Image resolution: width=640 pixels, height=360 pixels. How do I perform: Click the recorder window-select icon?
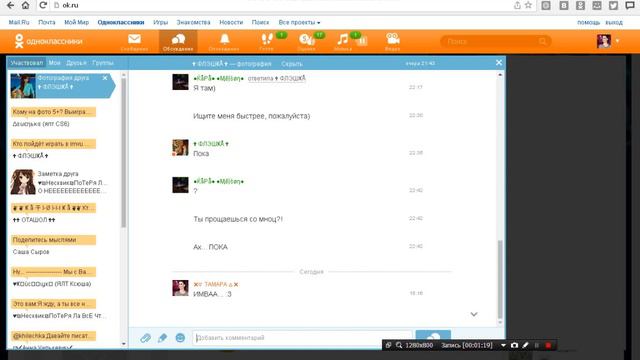click(x=388, y=345)
